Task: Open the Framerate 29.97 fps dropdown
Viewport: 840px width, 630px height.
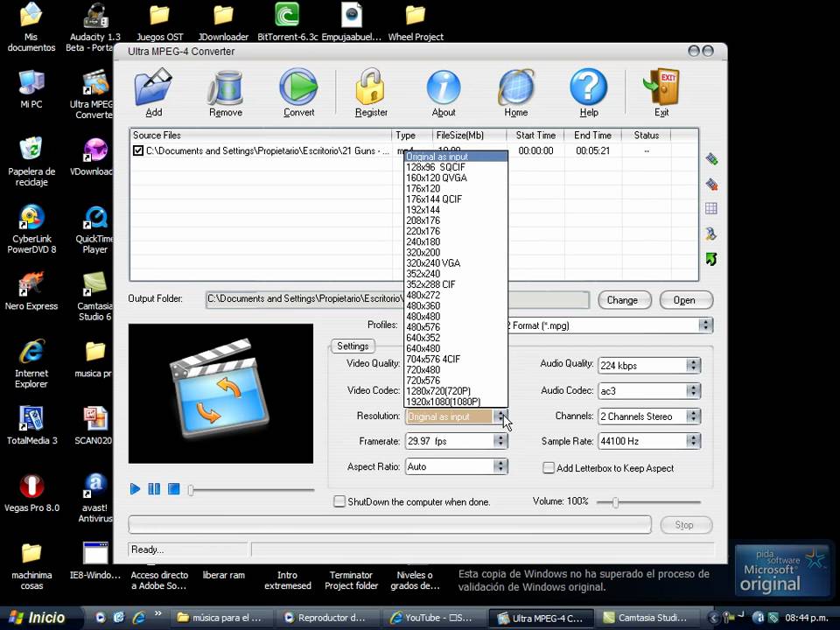Action: [x=500, y=441]
